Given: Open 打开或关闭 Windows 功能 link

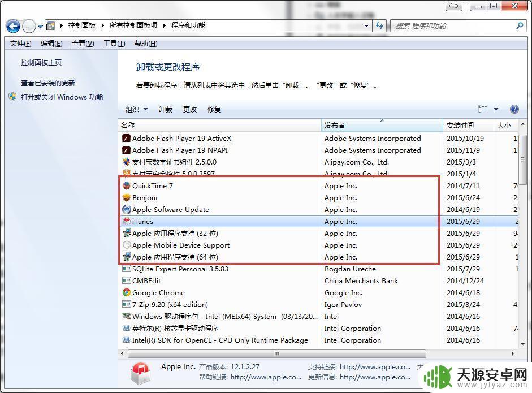Looking at the screenshot, I should click(62, 97).
